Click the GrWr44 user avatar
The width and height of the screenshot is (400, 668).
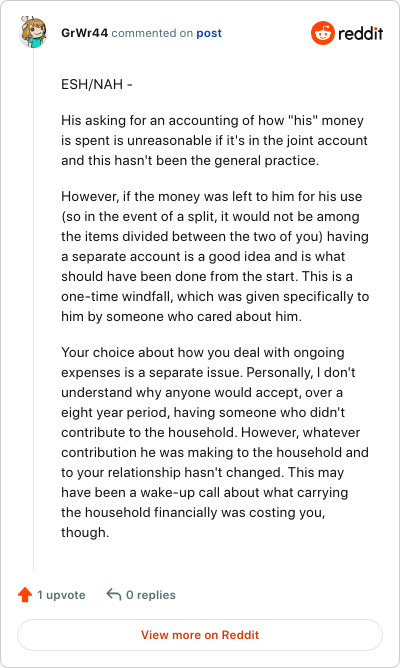[x=33, y=32]
